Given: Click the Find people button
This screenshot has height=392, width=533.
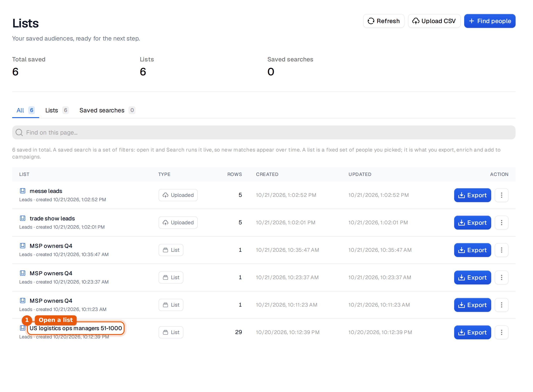Looking at the screenshot, I should 490,21.
